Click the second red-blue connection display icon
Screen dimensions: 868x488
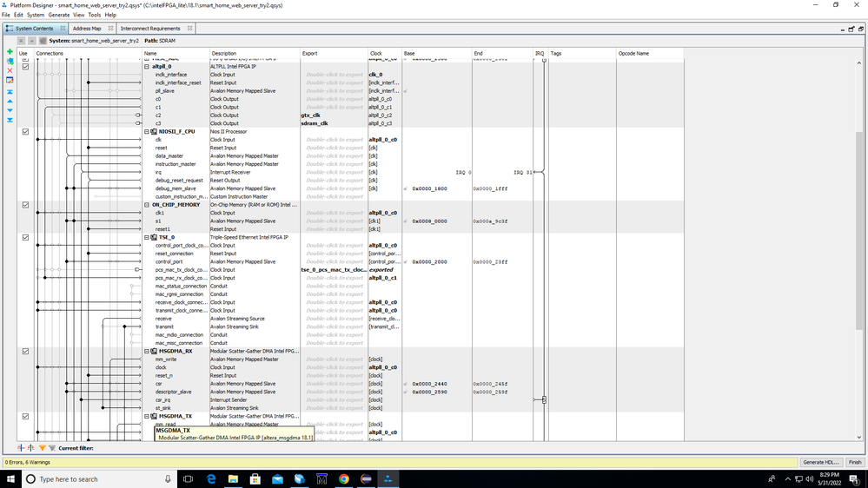click(31, 448)
